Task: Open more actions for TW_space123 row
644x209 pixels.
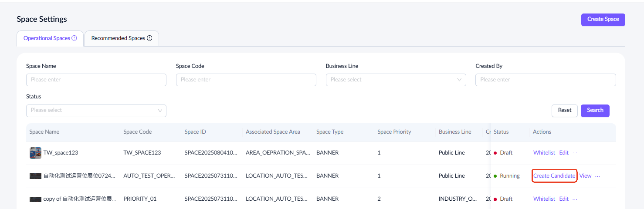Action: [x=575, y=153]
